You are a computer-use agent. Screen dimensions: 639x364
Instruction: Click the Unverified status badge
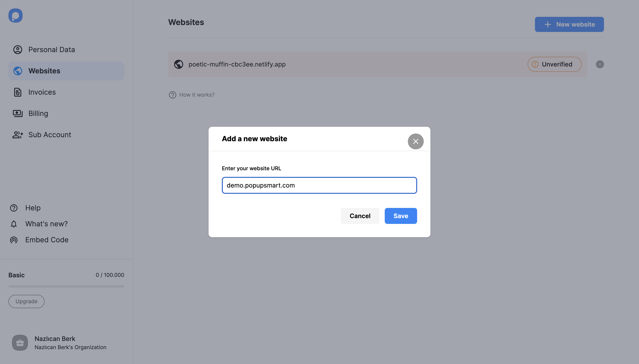(555, 64)
